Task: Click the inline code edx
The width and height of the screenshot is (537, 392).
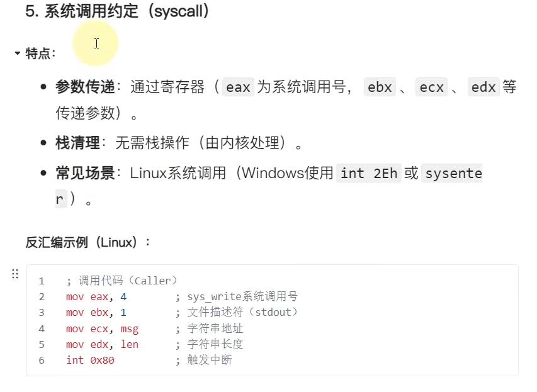Action: coord(483,87)
